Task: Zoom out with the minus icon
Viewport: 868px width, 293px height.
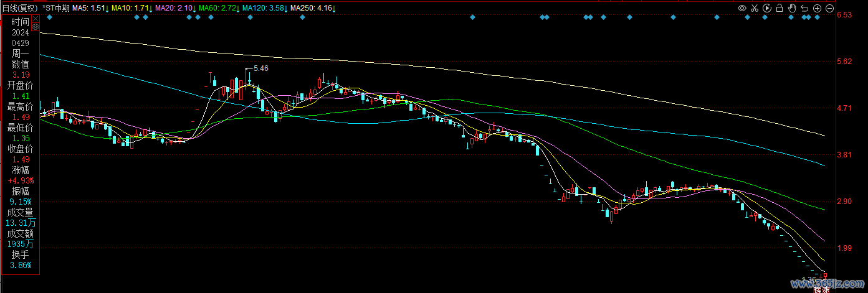Action: [829, 8]
